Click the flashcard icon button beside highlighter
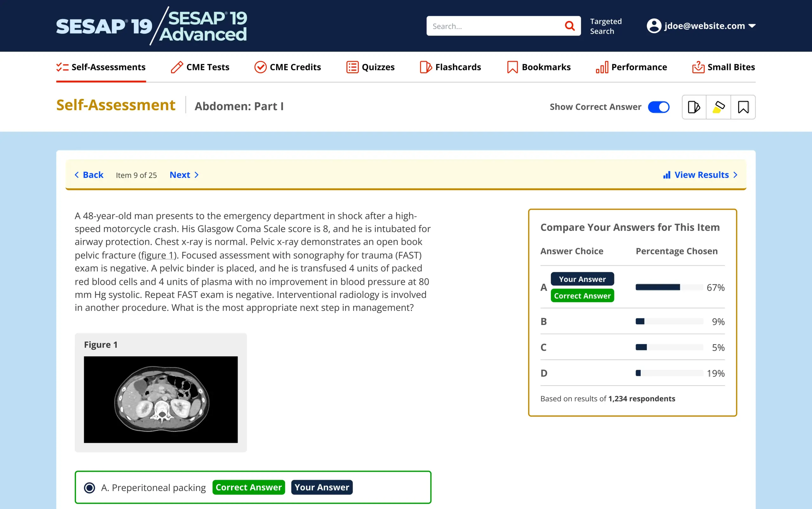This screenshot has height=509, width=812. click(x=694, y=107)
